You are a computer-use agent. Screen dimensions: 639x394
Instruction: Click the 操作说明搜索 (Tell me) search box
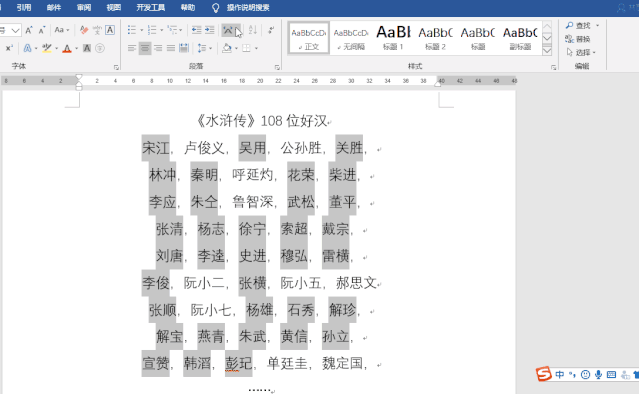pyautogui.click(x=248, y=8)
